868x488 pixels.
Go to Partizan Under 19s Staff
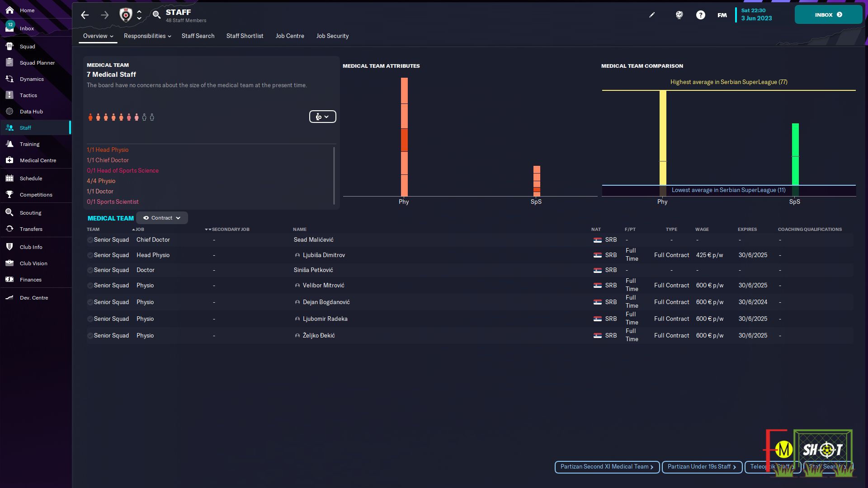tap(702, 467)
